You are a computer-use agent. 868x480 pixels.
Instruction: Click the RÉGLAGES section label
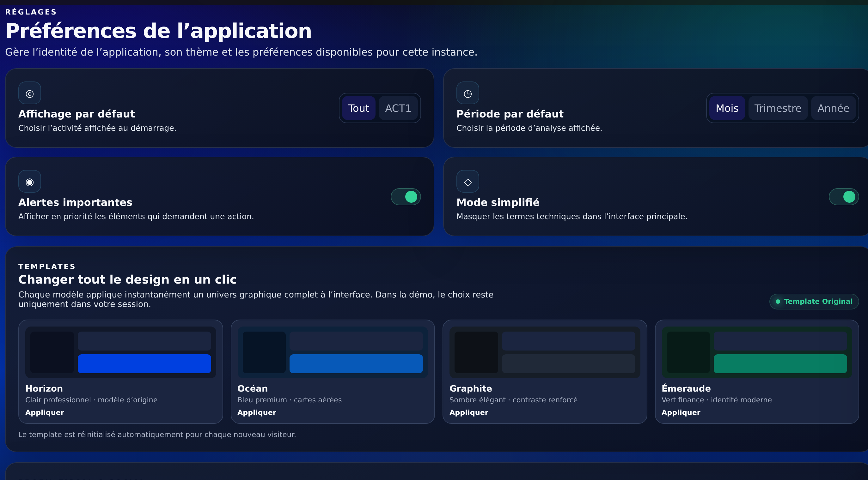click(31, 12)
